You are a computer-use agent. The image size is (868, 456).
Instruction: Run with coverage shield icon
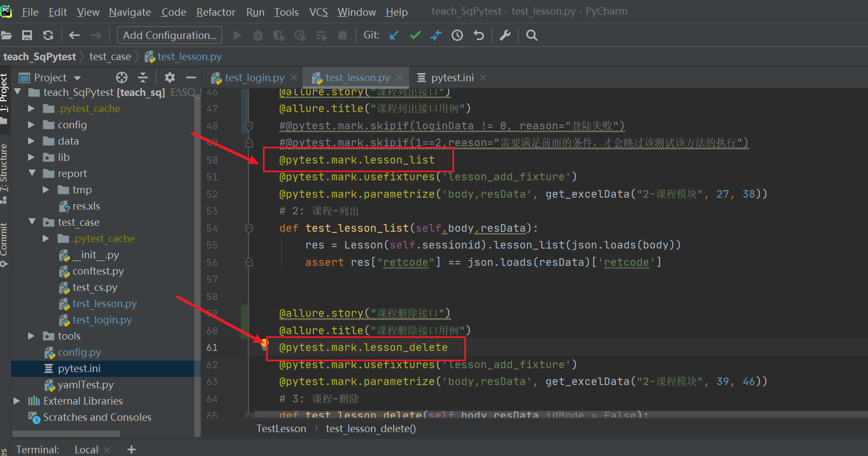click(279, 35)
